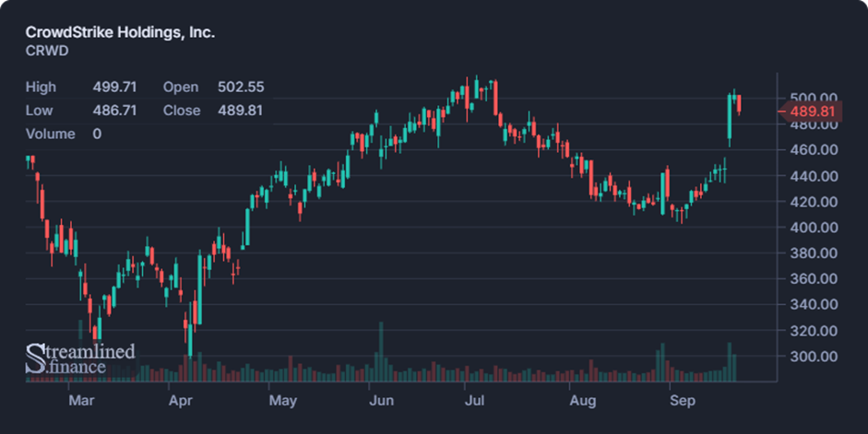Click the 400.00 price axis label
The height and width of the screenshot is (434, 868).
(x=814, y=228)
